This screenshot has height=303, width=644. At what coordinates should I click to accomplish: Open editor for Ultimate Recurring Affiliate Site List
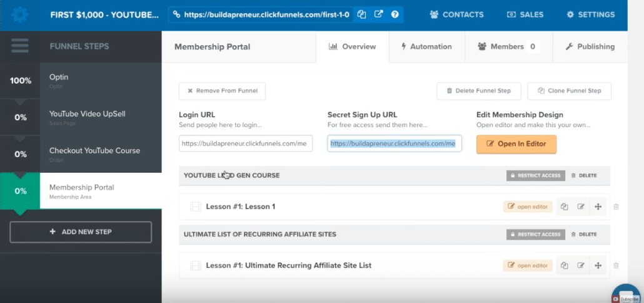click(x=528, y=265)
